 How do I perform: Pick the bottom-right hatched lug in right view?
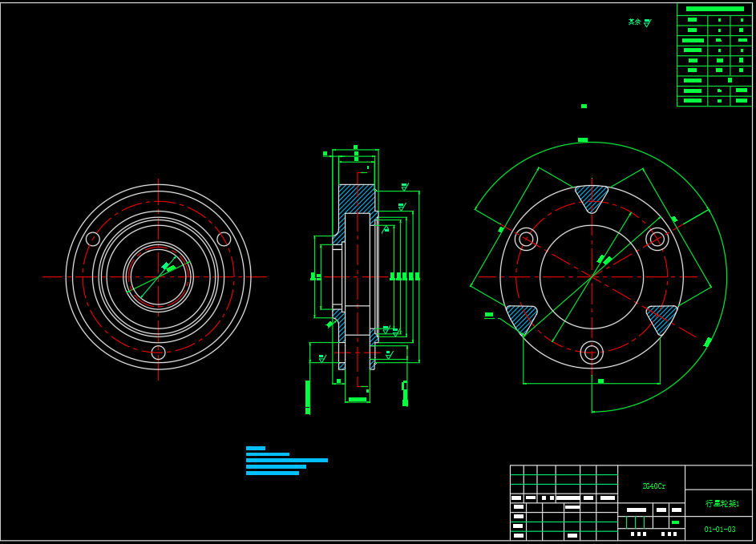[661, 317]
